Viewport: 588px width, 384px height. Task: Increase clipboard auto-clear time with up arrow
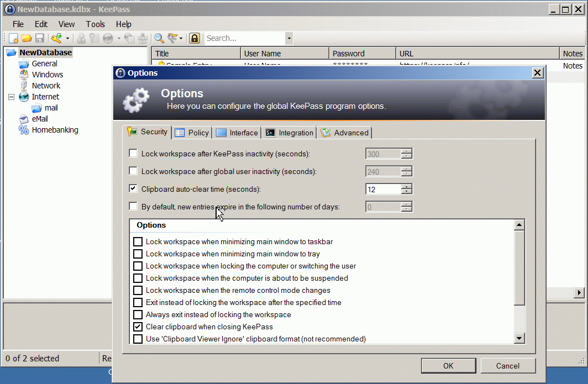click(407, 186)
